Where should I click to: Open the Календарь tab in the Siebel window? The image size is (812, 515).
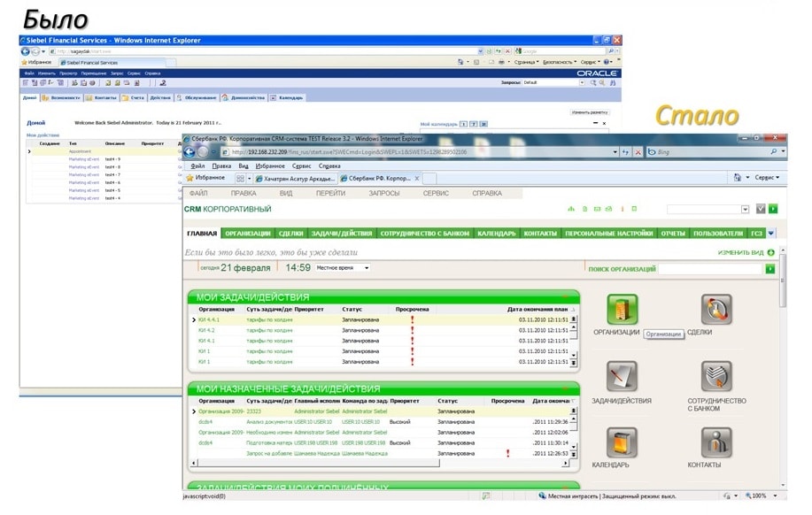(286, 97)
